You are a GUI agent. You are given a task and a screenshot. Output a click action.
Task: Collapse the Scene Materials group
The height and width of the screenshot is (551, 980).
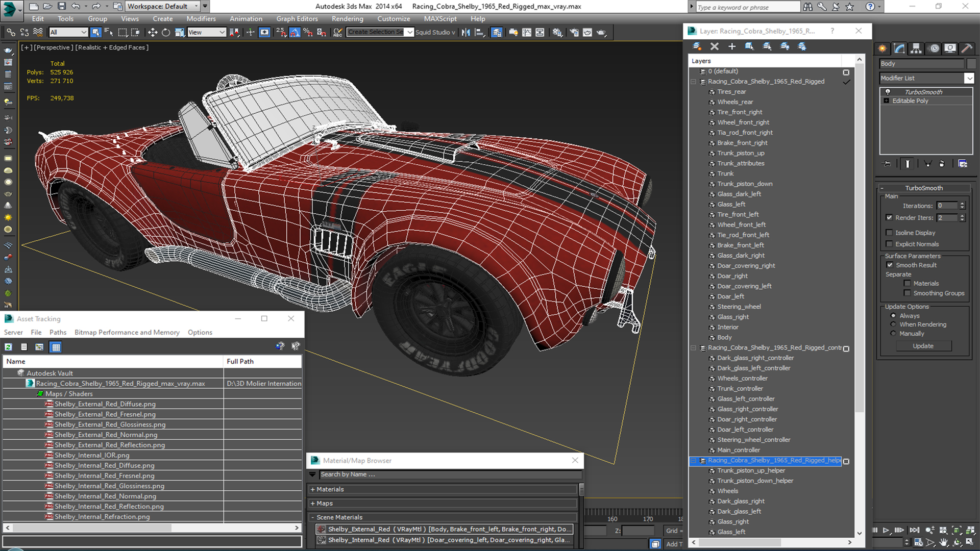pyautogui.click(x=312, y=517)
